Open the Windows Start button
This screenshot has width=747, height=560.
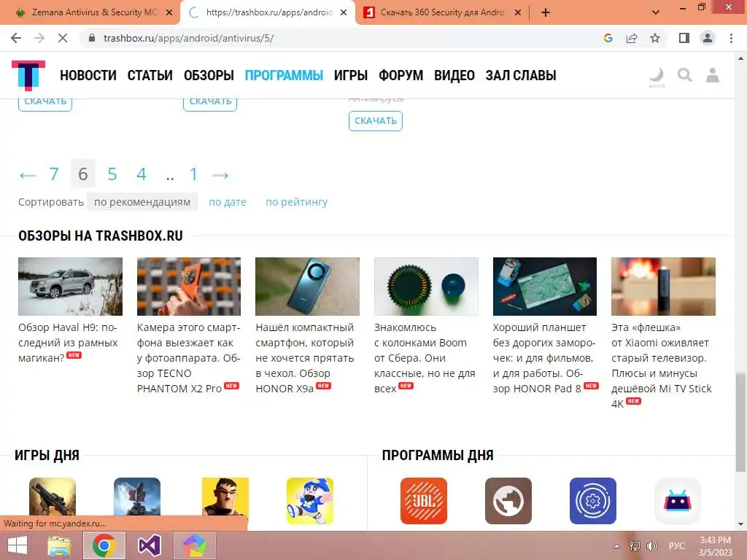(x=18, y=545)
